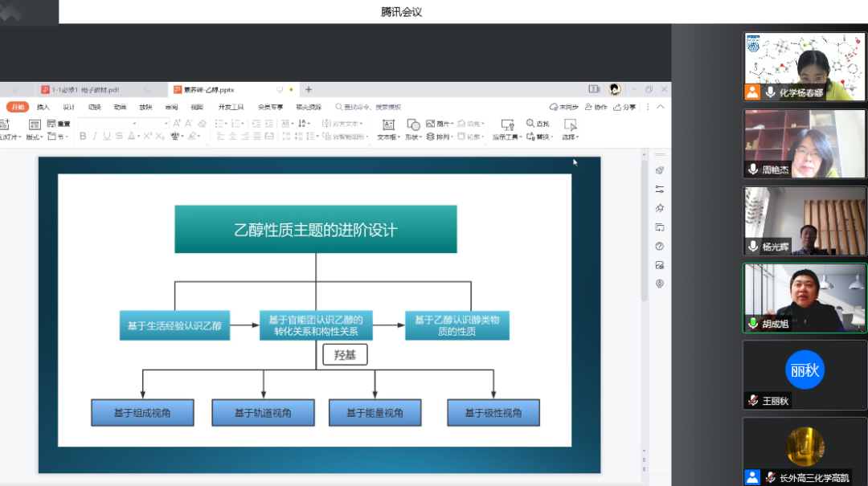This screenshot has height=486, width=868.
Task: Apply subscript formatting
Action: tap(160, 137)
